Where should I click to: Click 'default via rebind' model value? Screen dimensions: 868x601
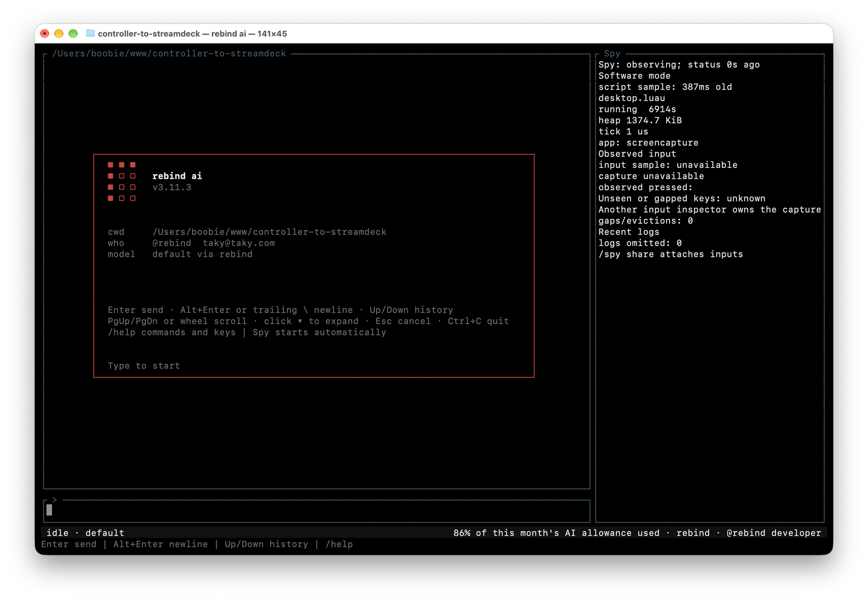[202, 254]
